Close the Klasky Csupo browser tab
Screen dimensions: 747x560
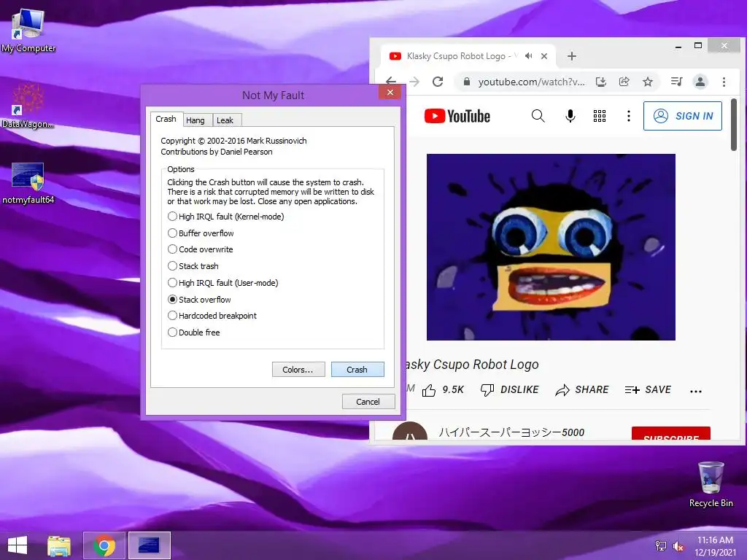(x=544, y=56)
